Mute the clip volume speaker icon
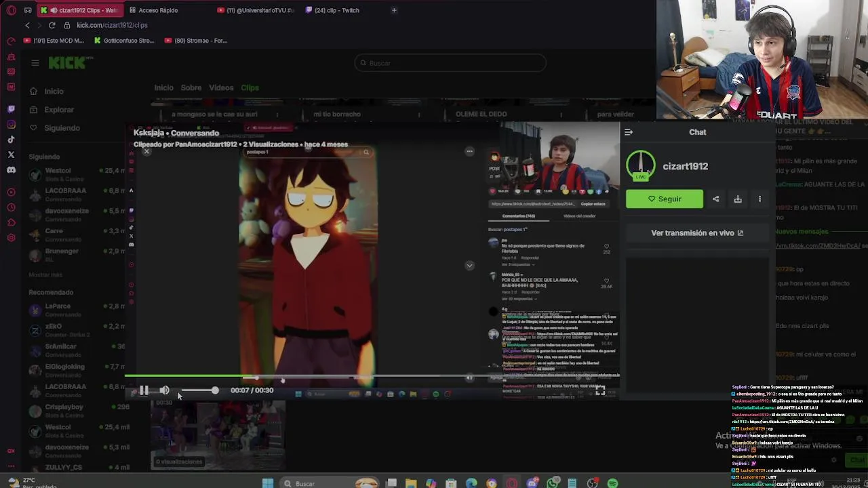Image resolution: width=868 pixels, height=488 pixels. pos(164,390)
